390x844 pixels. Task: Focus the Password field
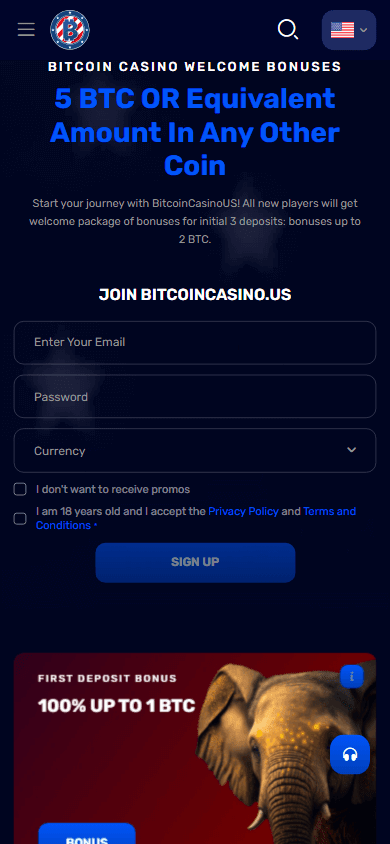[x=195, y=397]
